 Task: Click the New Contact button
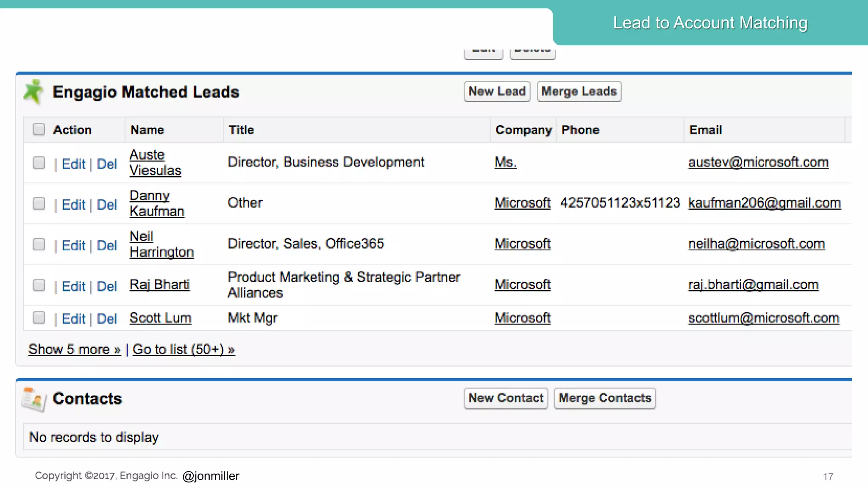(506, 398)
